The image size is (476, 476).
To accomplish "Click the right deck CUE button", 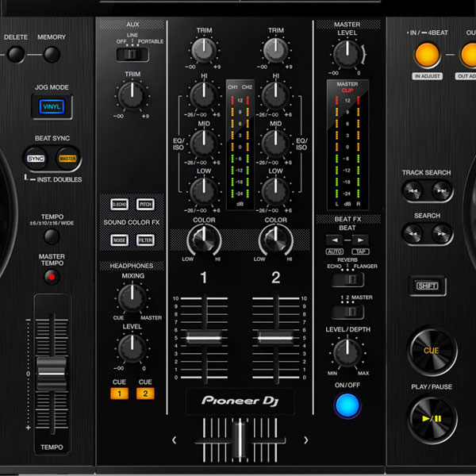I will click(x=432, y=351).
